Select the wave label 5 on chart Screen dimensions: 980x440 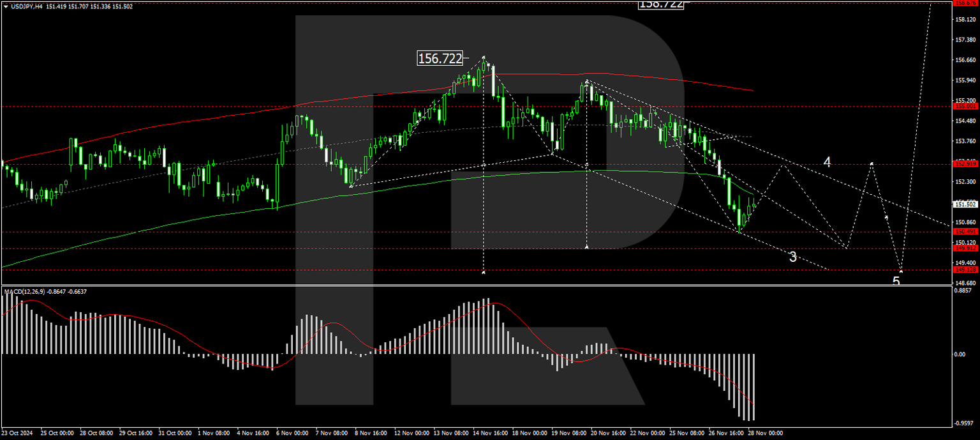(x=898, y=280)
